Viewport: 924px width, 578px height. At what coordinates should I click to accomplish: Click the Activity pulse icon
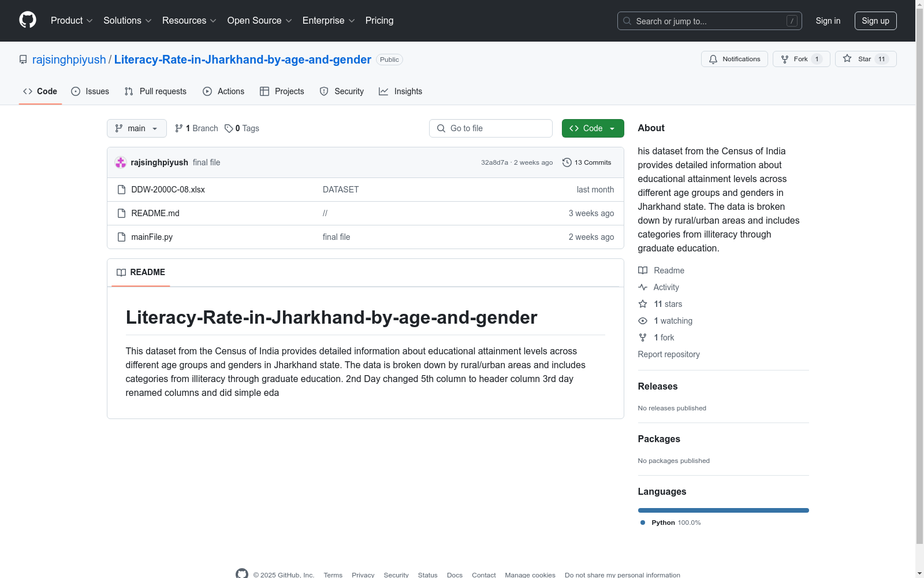[643, 287]
